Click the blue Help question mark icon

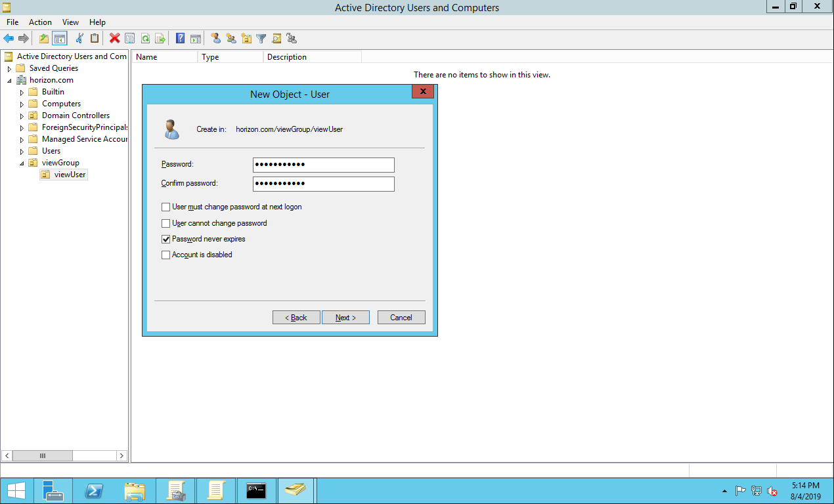click(x=180, y=39)
